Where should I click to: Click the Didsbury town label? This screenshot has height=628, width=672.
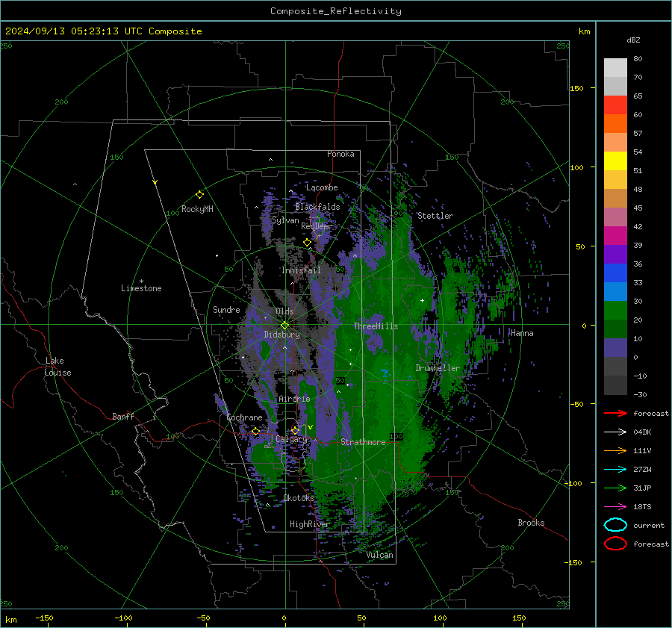(281, 335)
